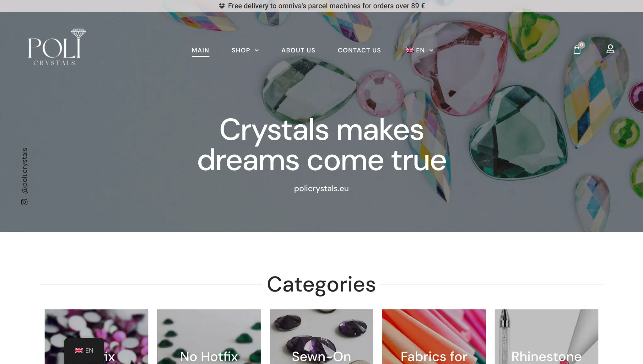Open the floating EN language switcher
The height and width of the screenshot is (364, 643).
pos(84,351)
